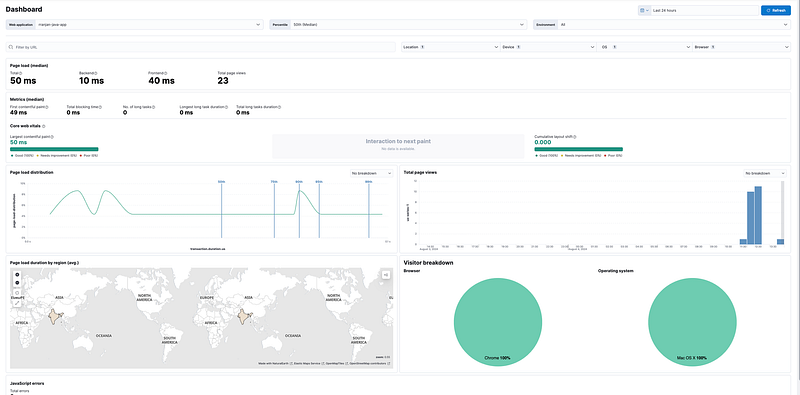Expand the map layers legend button
This screenshot has height=395, width=800.
[386, 275]
